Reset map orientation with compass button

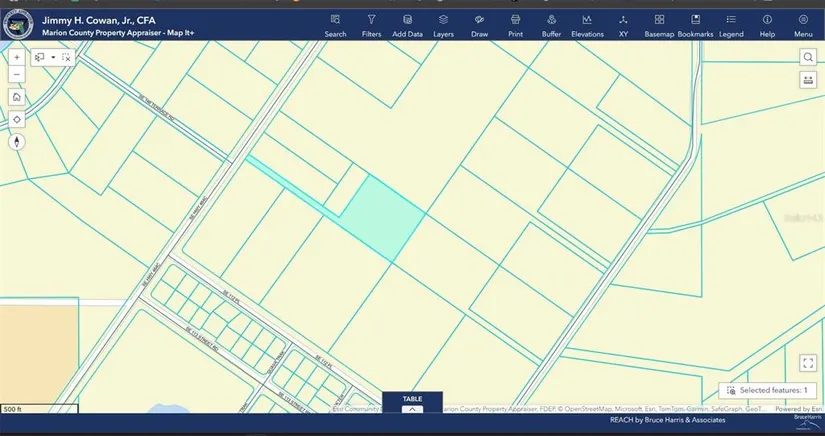tap(17, 141)
